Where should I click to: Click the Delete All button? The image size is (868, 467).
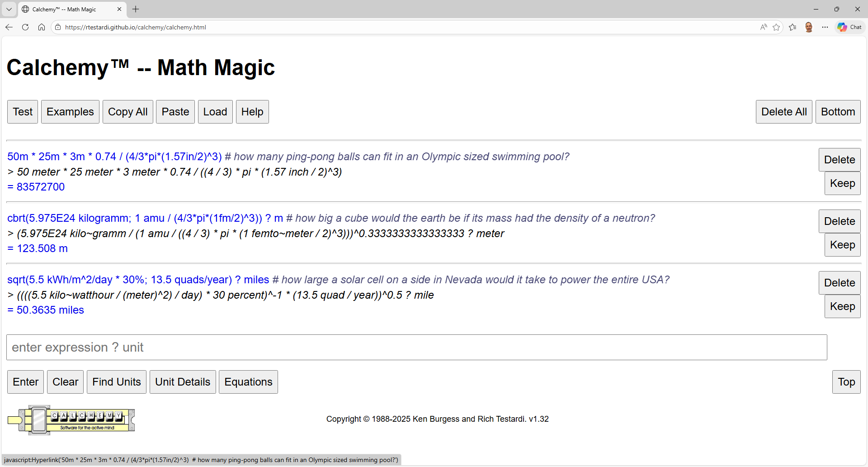click(x=783, y=112)
